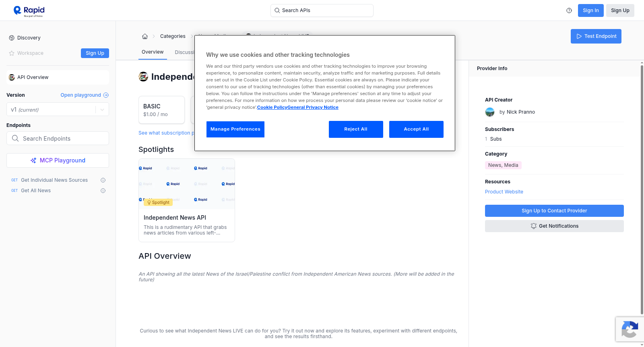Reject all cookies
Viewport: 644px width, 347px height.
[356, 129]
